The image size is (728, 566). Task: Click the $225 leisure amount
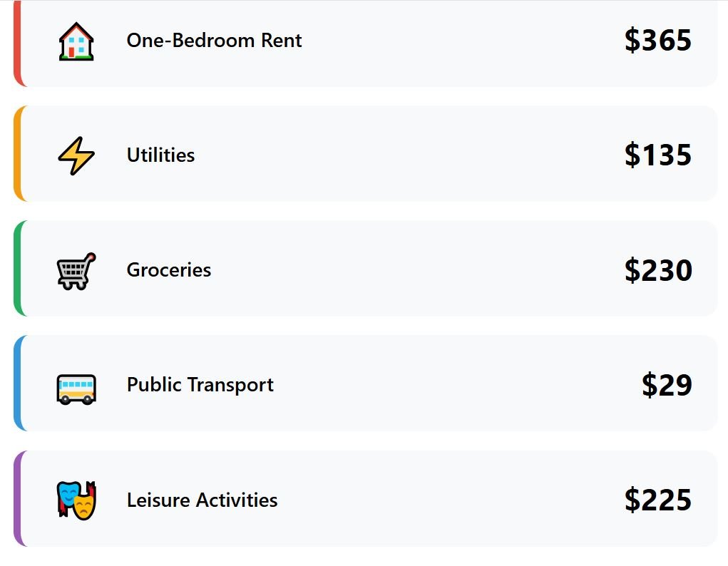coord(657,500)
